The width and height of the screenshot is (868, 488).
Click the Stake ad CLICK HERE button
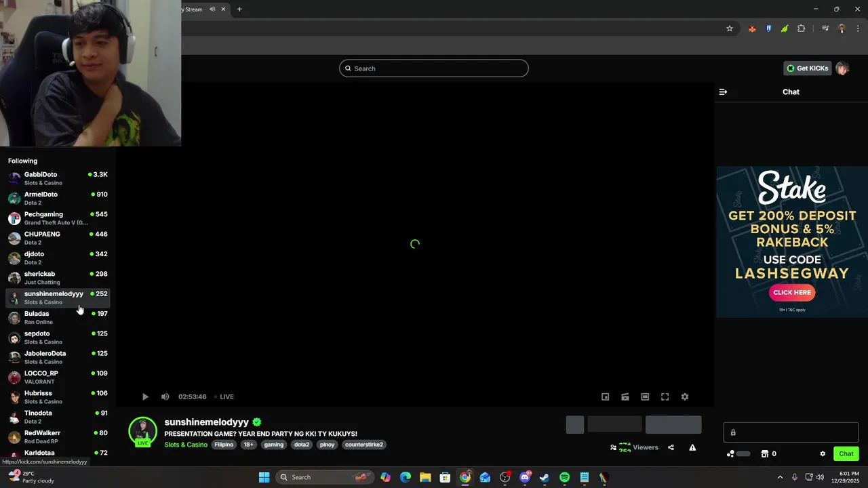792,292
